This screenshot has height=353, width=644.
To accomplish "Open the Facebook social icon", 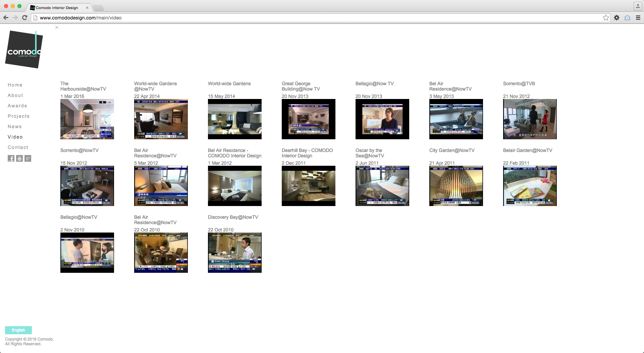I will click(11, 158).
